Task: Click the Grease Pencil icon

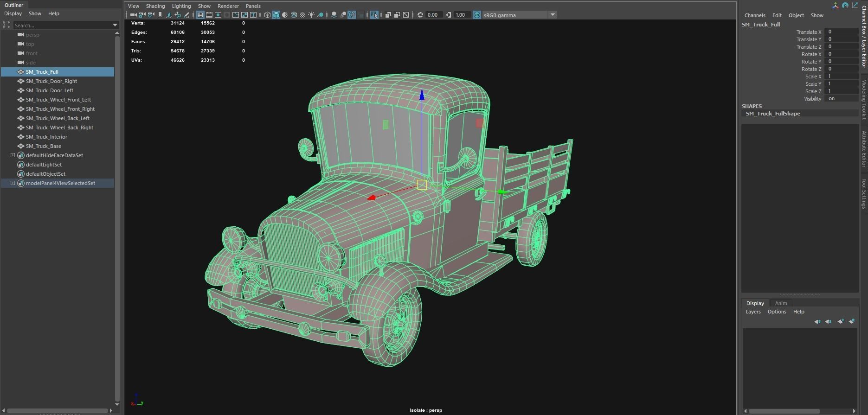Action: (186, 15)
